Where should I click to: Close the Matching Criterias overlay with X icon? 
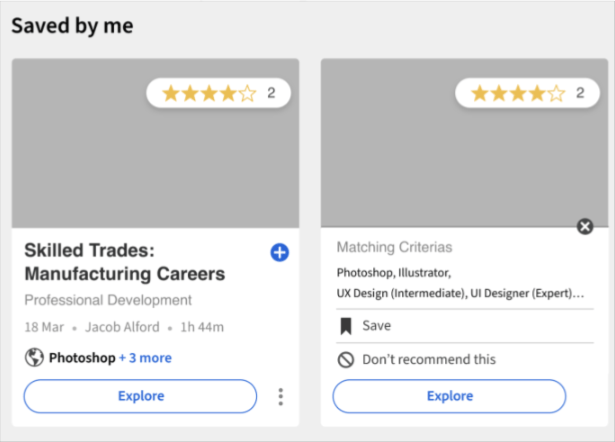click(x=585, y=226)
